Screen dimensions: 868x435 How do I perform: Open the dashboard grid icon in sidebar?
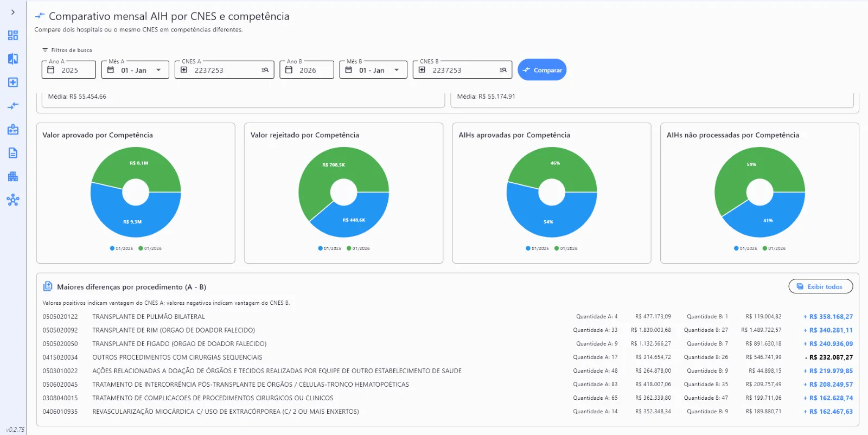13,35
